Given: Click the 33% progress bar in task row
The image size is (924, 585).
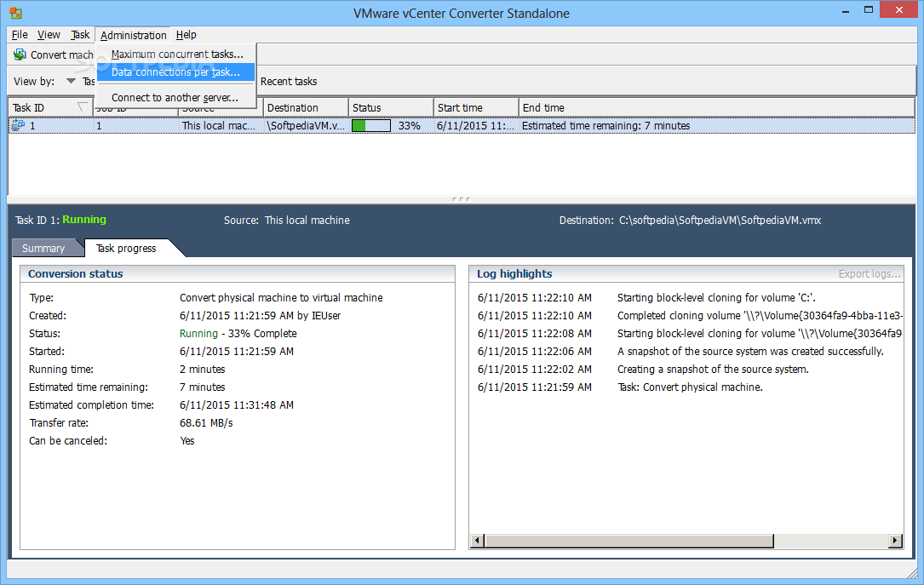Looking at the screenshot, I should 371,125.
